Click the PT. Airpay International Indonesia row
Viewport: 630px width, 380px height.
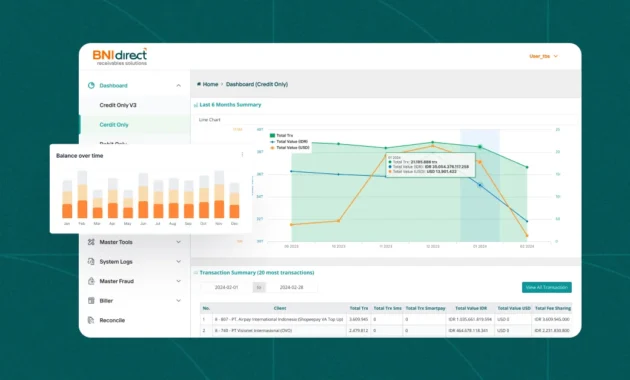(x=386, y=319)
